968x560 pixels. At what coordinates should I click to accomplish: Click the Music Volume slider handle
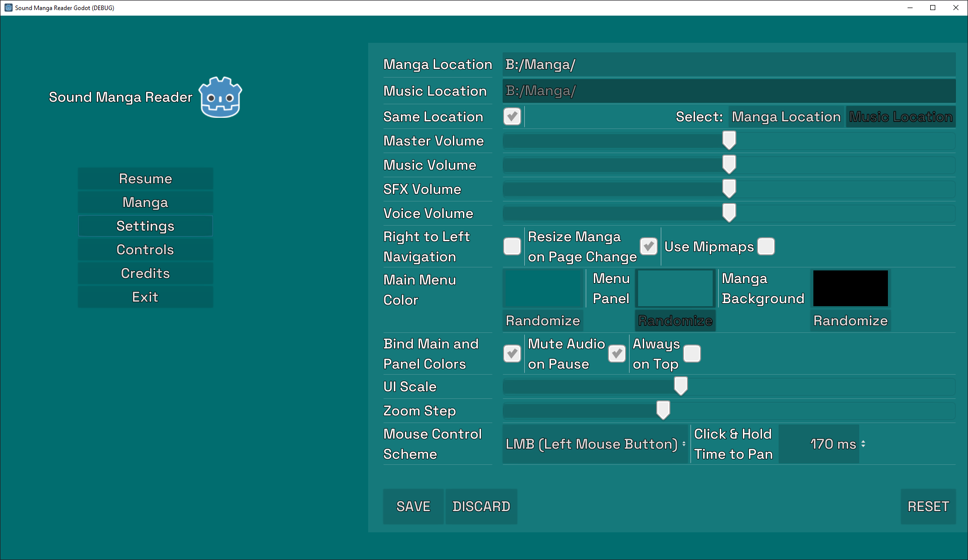click(729, 165)
